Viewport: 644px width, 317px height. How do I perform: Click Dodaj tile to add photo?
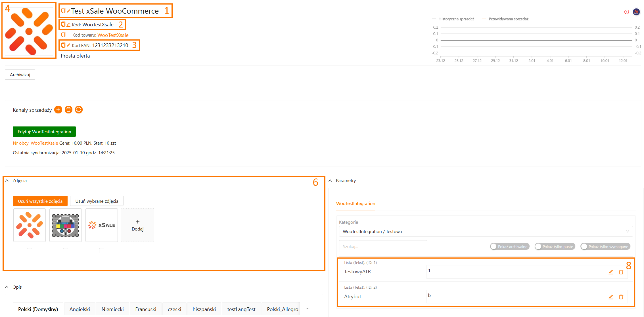coord(137,225)
